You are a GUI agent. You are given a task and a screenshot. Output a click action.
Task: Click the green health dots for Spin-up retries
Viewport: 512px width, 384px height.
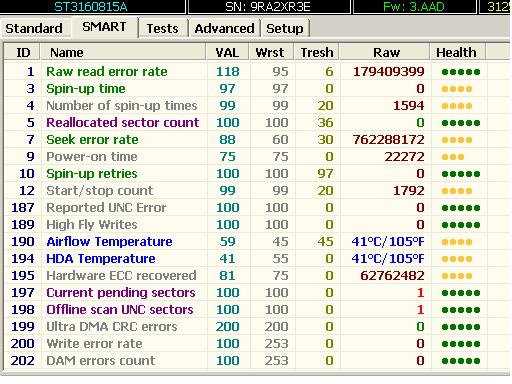pyautogui.click(x=461, y=174)
